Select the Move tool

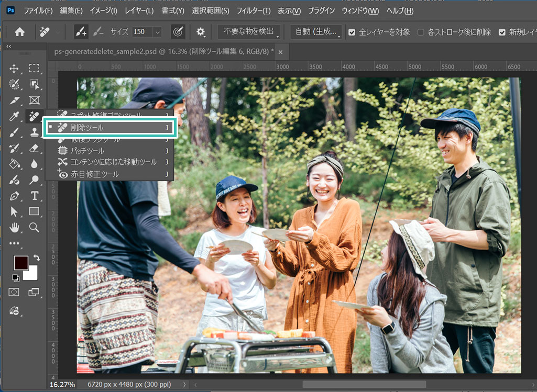point(14,69)
